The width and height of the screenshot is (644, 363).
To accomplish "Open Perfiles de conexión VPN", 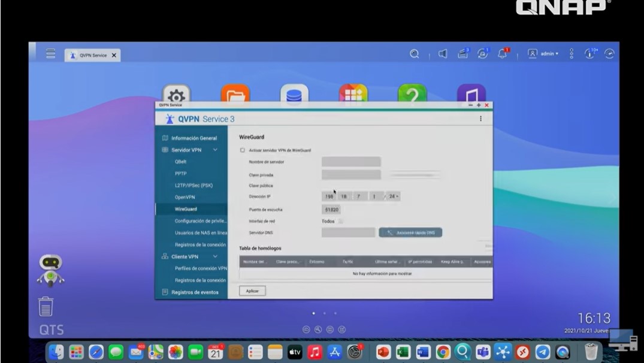I will (x=201, y=268).
